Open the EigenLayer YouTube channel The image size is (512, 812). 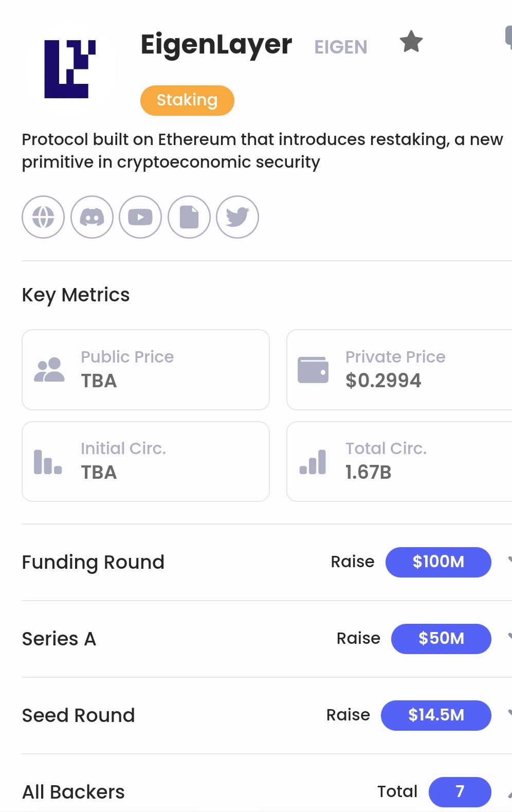pyautogui.click(x=140, y=217)
